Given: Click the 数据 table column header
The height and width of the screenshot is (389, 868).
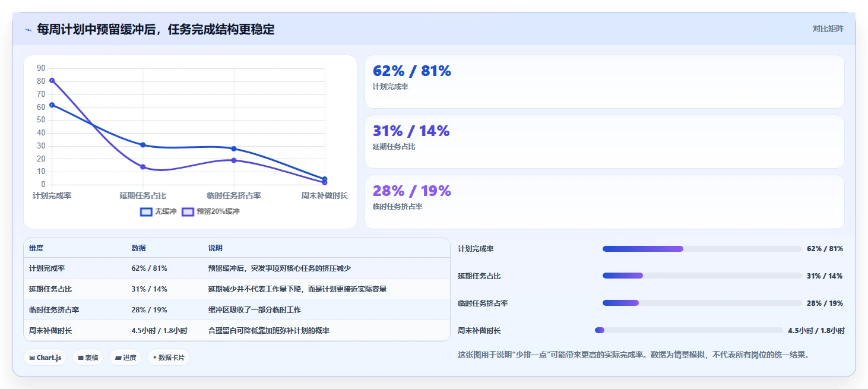Looking at the screenshot, I should pos(138,248).
